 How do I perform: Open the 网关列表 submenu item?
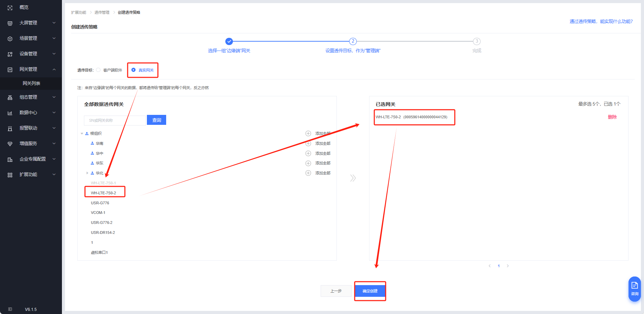pos(31,83)
